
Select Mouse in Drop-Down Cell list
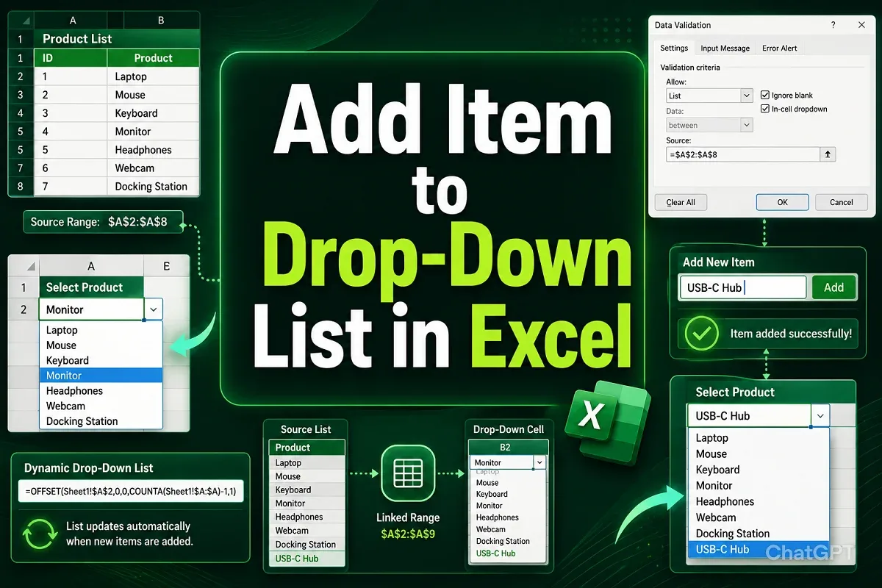(508, 483)
